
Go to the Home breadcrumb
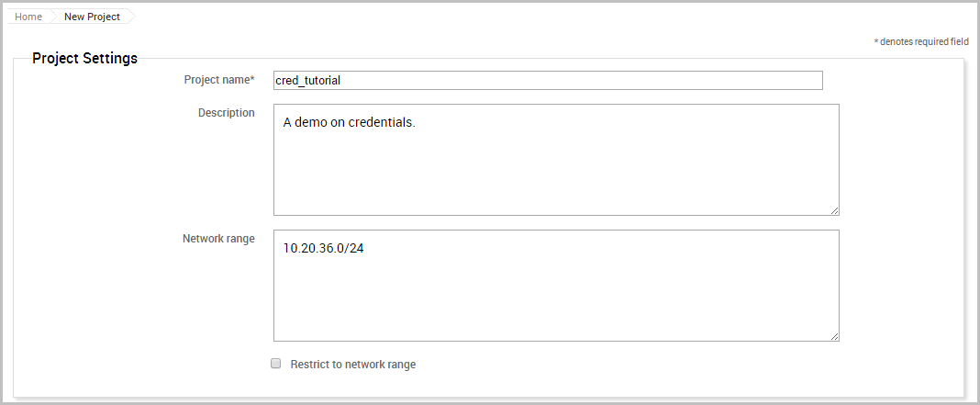coord(28,17)
